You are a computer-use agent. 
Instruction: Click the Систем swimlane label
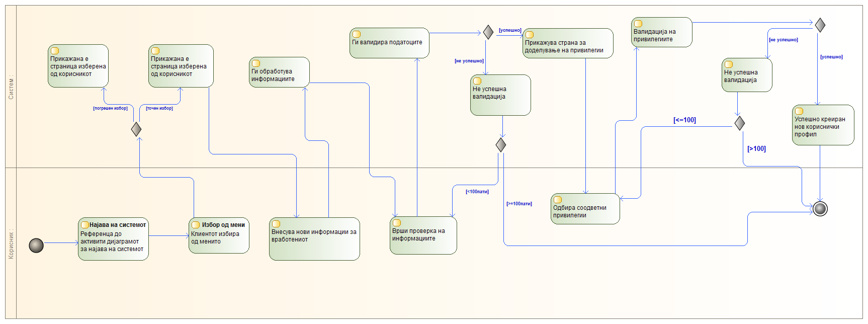pyautogui.click(x=11, y=87)
